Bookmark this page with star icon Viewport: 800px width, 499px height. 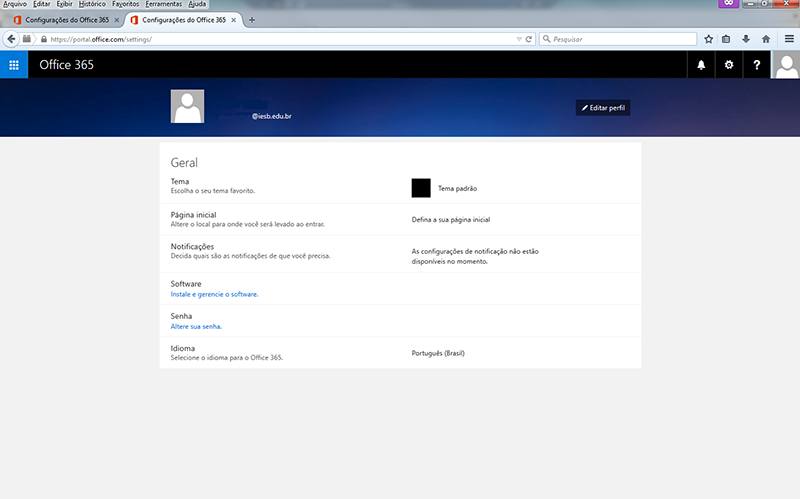point(708,39)
